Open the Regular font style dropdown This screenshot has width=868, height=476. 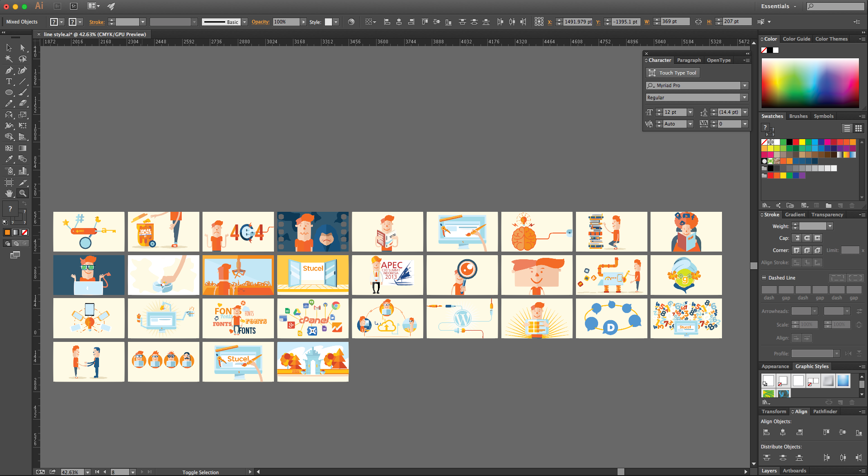coord(745,98)
